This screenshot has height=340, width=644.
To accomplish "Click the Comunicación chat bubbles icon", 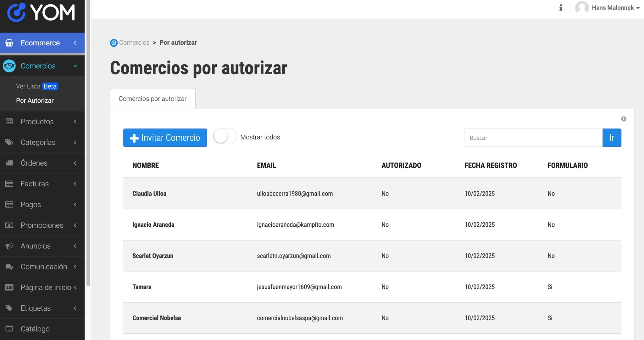I will (9, 267).
